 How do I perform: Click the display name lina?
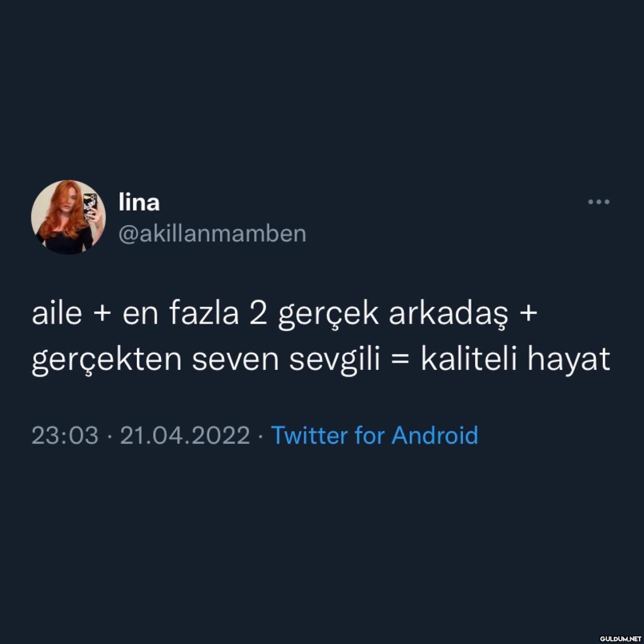point(139,202)
